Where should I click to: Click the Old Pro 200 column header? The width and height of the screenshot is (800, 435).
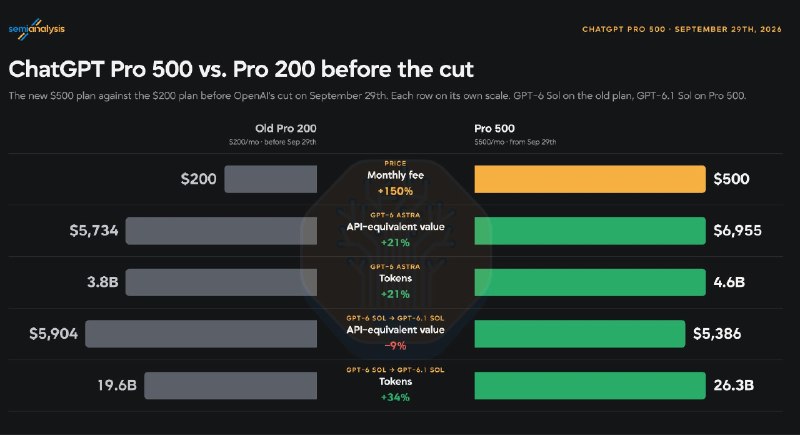click(286, 129)
